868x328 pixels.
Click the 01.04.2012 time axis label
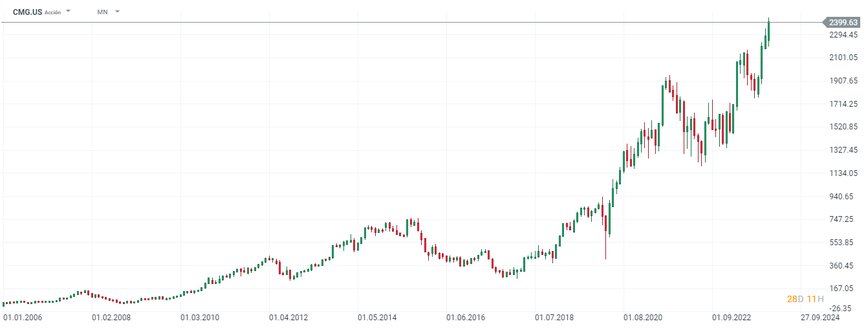288,318
